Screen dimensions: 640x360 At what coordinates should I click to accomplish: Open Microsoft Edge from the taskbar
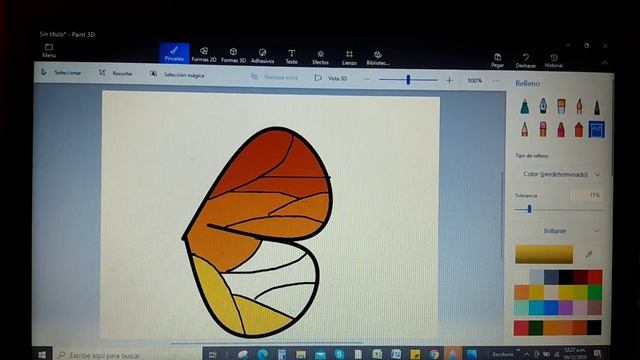pos(262,354)
